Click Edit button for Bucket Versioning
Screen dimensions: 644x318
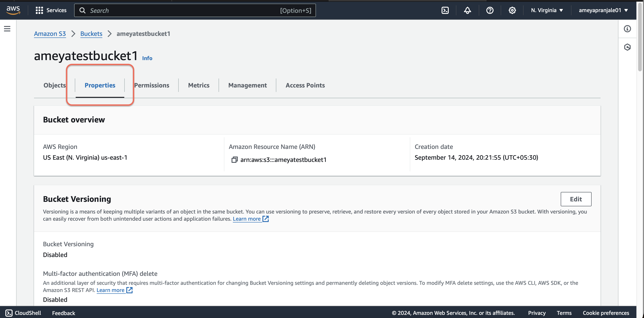tap(576, 199)
